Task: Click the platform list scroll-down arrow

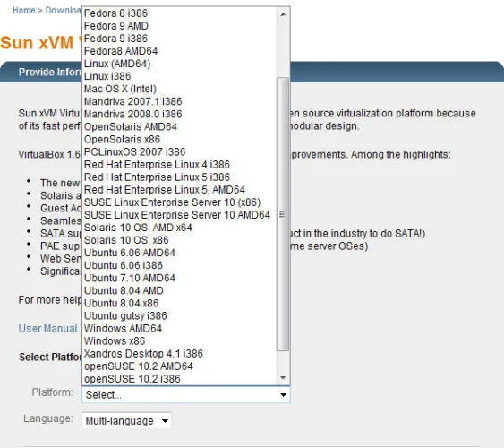Action: tap(283, 377)
